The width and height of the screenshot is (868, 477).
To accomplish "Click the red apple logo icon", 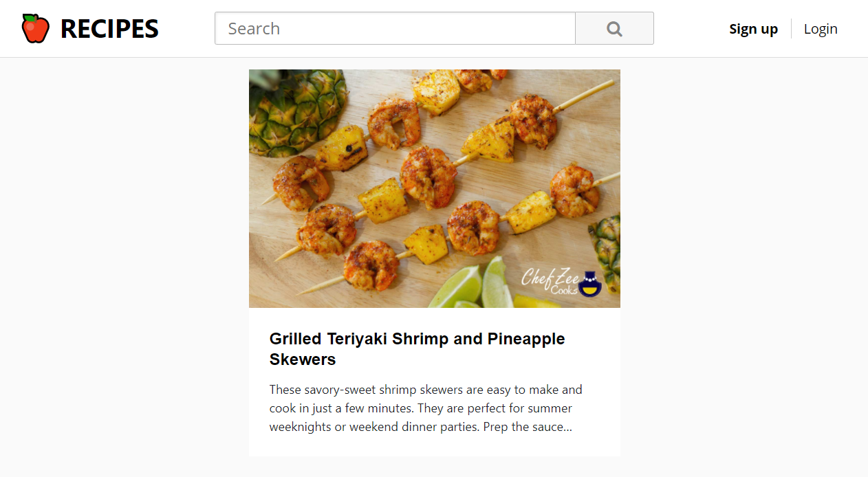I will tap(36, 28).
